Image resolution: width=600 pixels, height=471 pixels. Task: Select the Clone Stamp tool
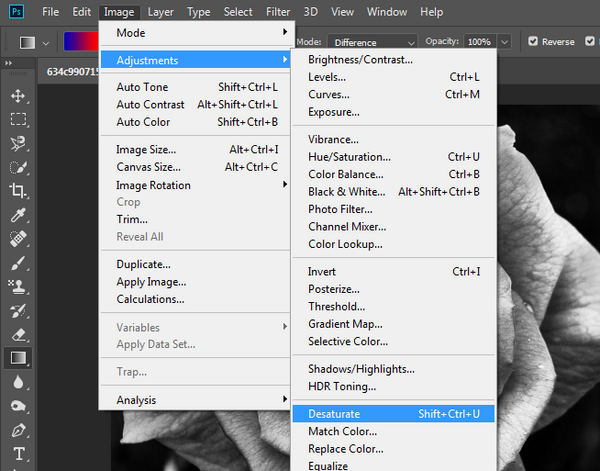coord(18,287)
